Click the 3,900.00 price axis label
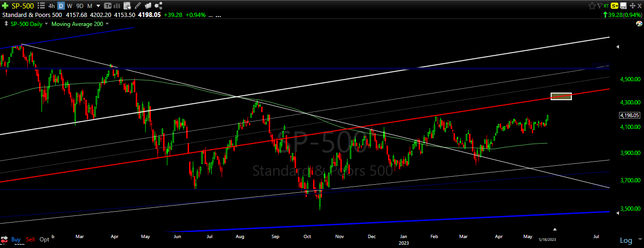The width and height of the screenshot is (644, 248). pyautogui.click(x=630, y=153)
